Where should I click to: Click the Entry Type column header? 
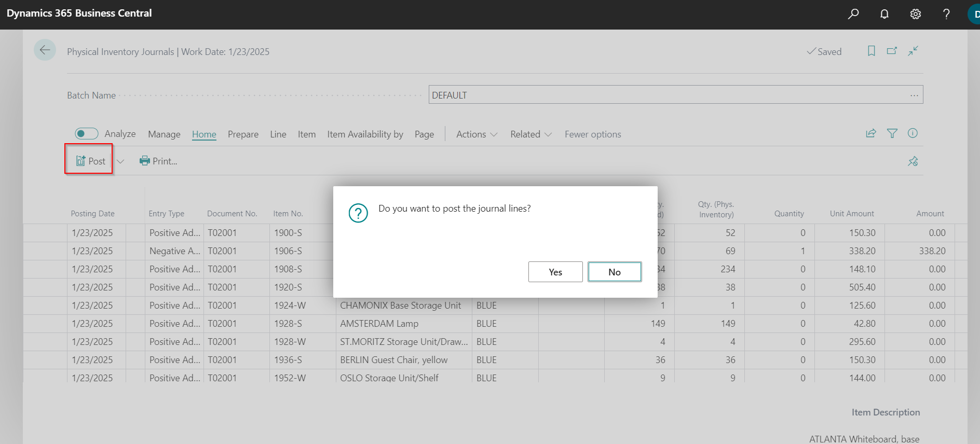167,214
